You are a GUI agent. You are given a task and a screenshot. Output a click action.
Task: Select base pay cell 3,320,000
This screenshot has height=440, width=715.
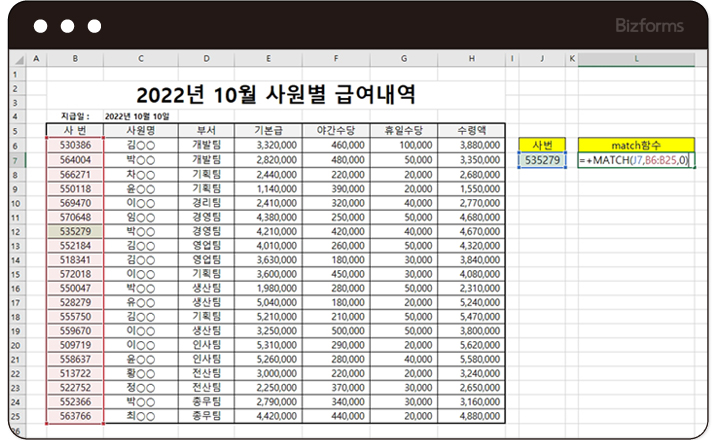point(268,145)
